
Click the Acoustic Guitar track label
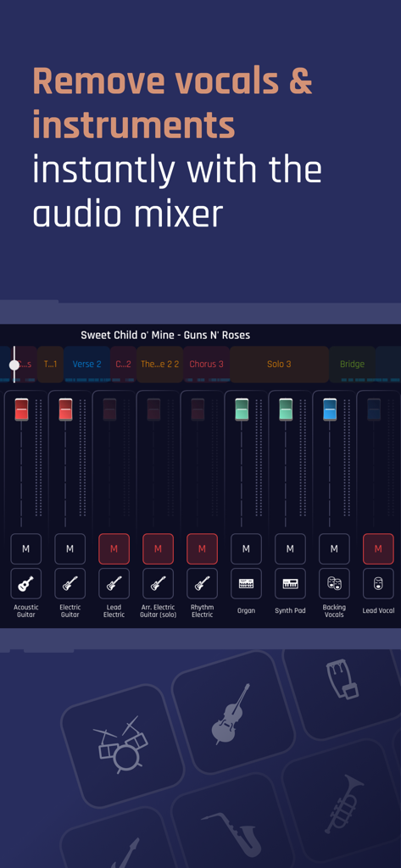pos(25,610)
